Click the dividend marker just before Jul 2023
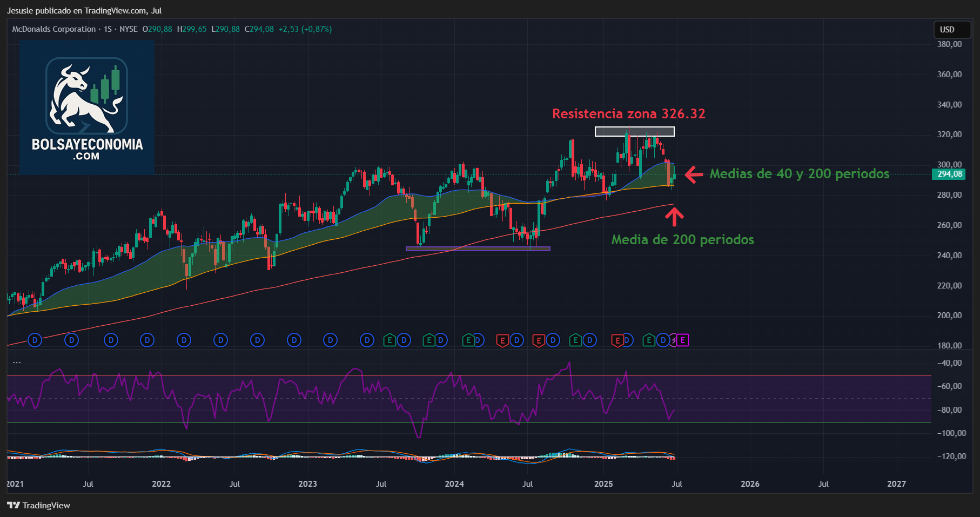Viewport: 980px width, 517px height. click(x=367, y=340)
